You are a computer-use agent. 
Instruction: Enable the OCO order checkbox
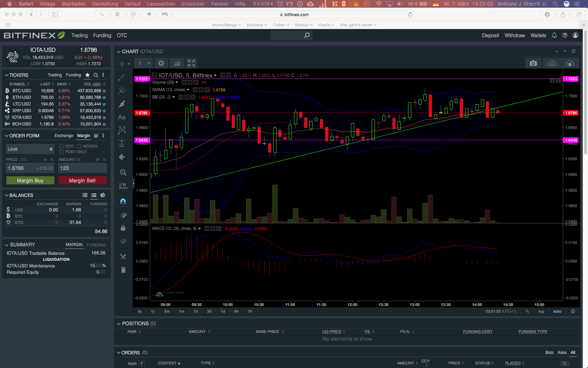(61, 146)
